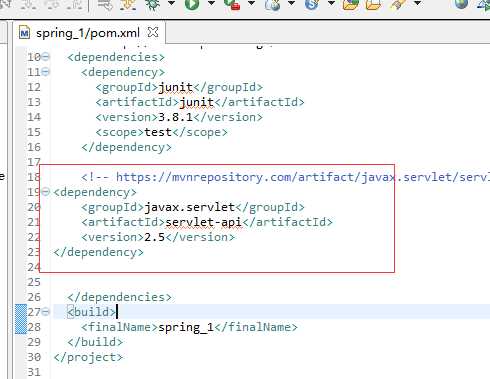Click the External Tools run icon with red toolbox

tap(232, 4)
